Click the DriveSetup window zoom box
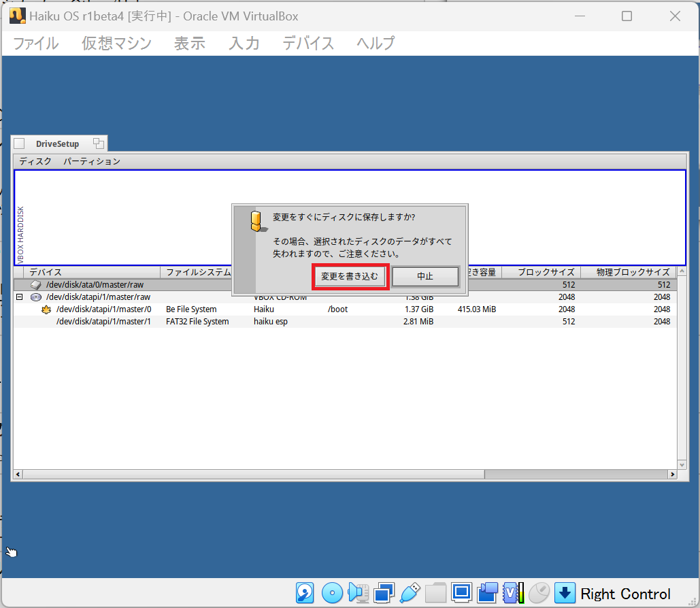Image resolution: width=700 pixels, height=608 pixels. 98,143
